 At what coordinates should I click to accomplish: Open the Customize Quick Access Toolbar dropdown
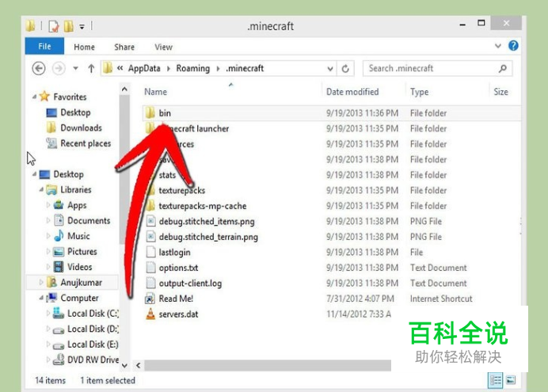tap(82, 27)
